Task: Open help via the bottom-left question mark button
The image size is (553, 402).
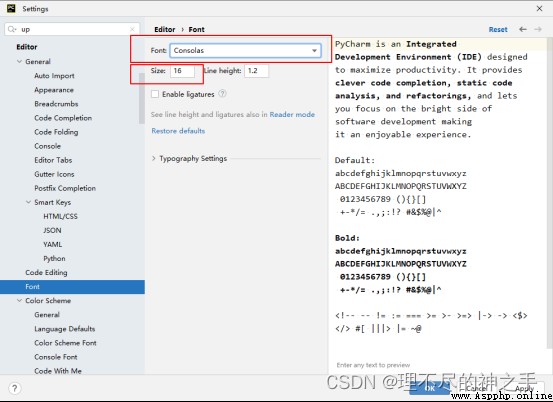Action: 14,389
